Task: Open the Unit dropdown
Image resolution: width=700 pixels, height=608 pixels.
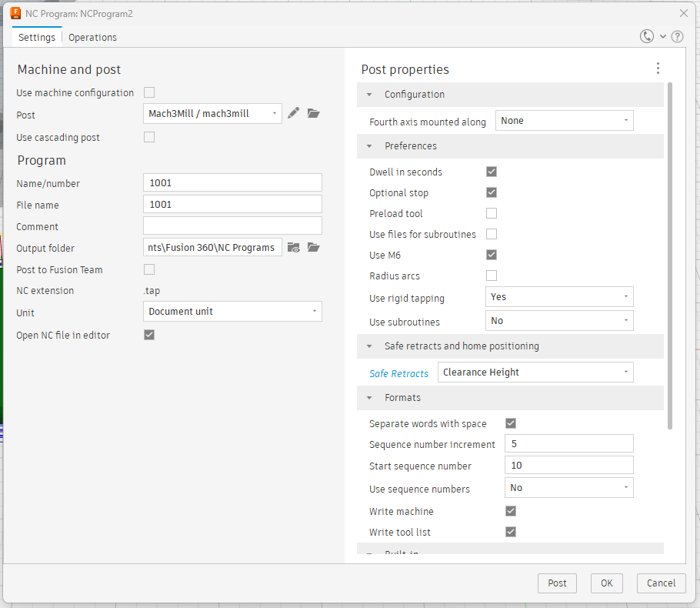Action: pos(232,312)
